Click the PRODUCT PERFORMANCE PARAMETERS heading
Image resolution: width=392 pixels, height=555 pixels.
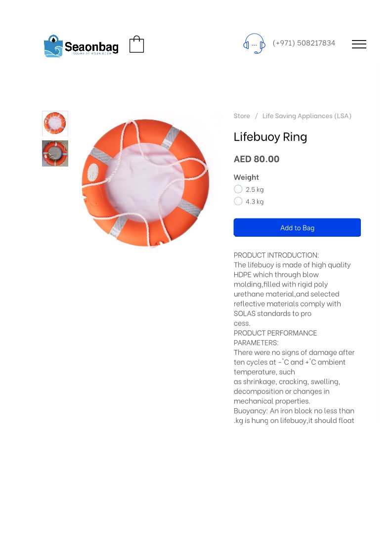[275, 337]
